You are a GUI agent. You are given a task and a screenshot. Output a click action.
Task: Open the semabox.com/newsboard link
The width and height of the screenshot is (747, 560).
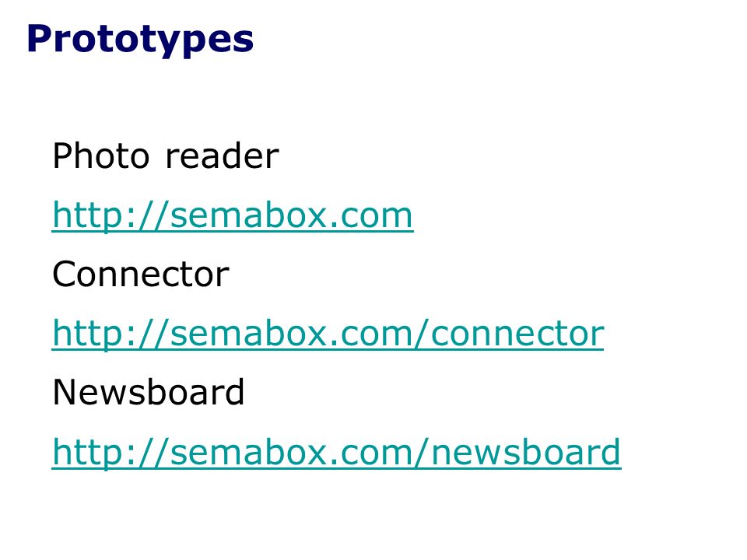pyautogui.click(x=336, y=452)
